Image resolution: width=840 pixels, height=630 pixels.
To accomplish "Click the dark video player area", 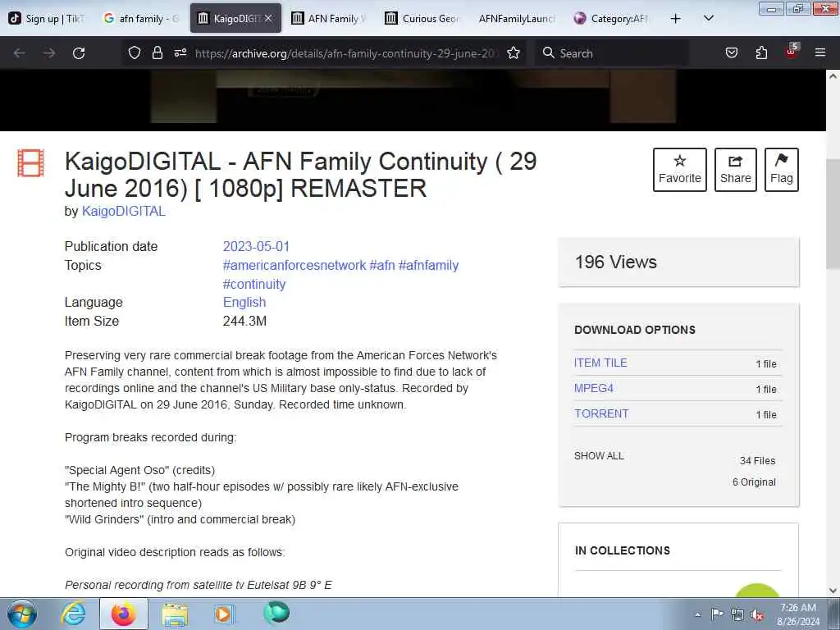I will tap(413, 100).
